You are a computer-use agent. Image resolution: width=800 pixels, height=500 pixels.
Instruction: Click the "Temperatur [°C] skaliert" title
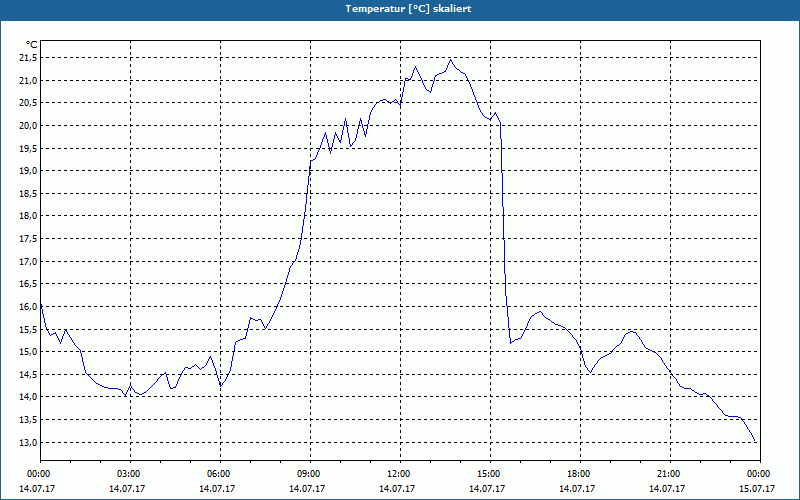click(408, 9)
